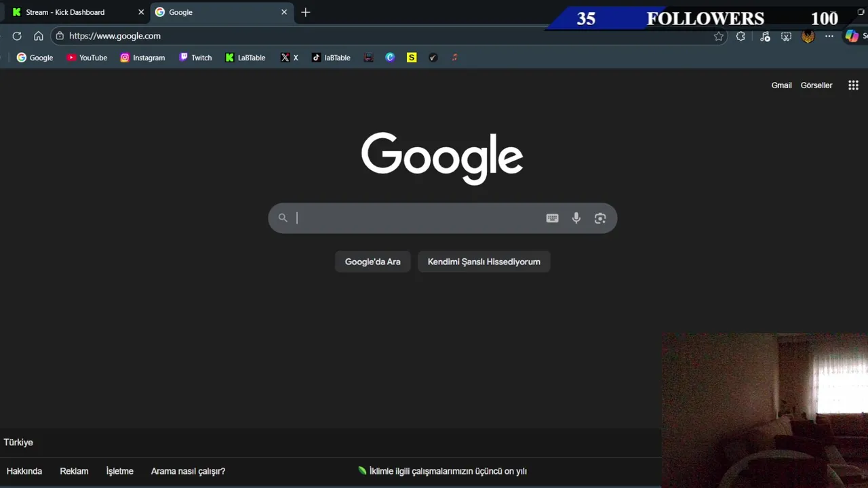Close the Stream - Kick Dashboard tab

141,12
